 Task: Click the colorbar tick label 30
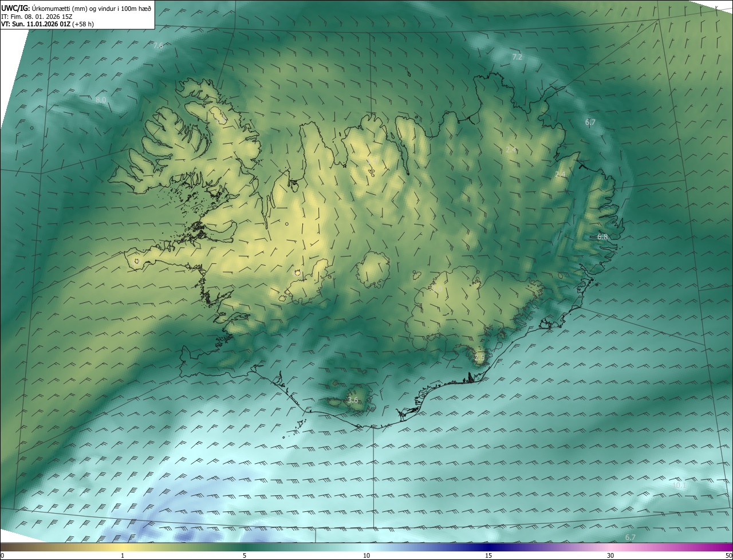pyautogui.click(x=610, y=555)
